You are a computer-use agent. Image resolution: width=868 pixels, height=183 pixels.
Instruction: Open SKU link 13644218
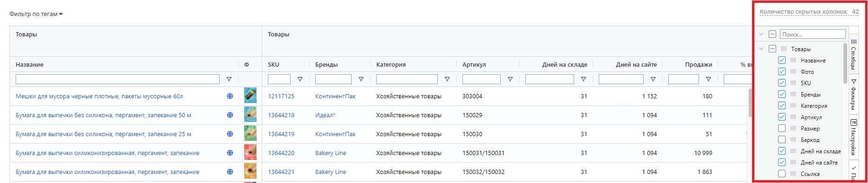(x=281, y=115)
